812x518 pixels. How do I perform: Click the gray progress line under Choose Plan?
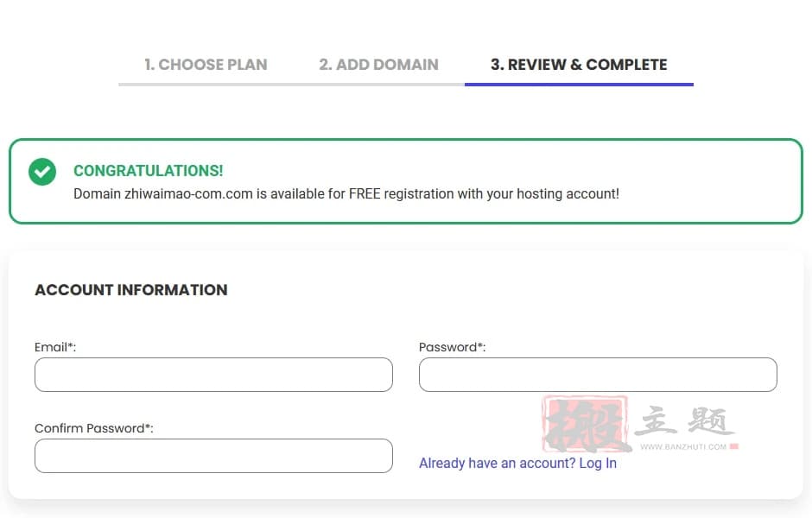pos(206,85)
